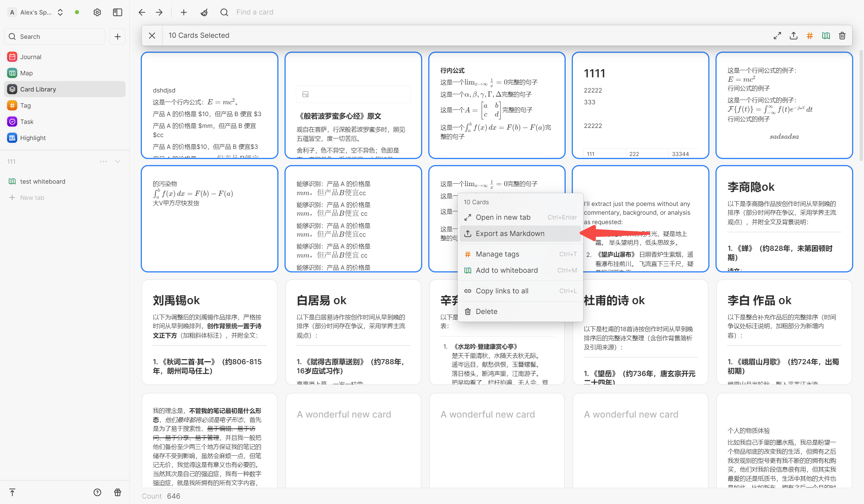The height and width of the screenshot is (504, 864).
Task: Choose Copy links to all
Action: 502,291
